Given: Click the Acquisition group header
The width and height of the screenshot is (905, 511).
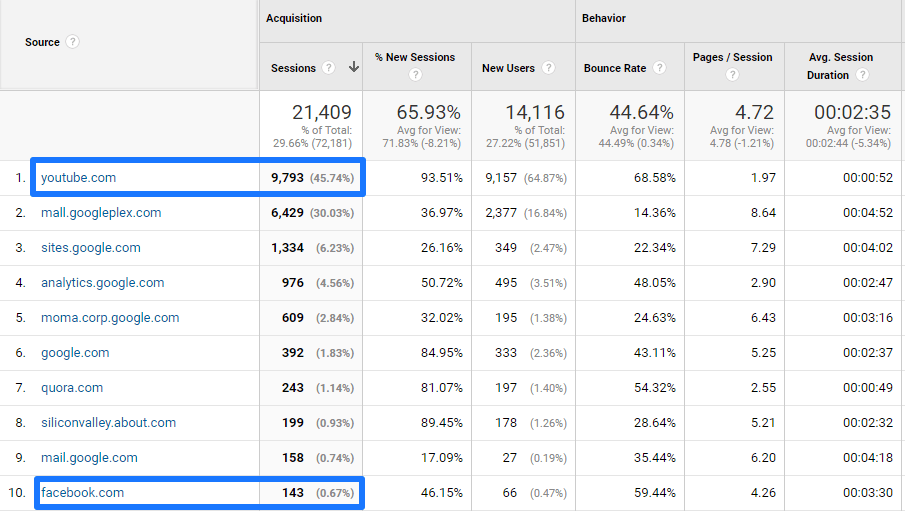Looking at the screenshot, I should pos(294,18).
